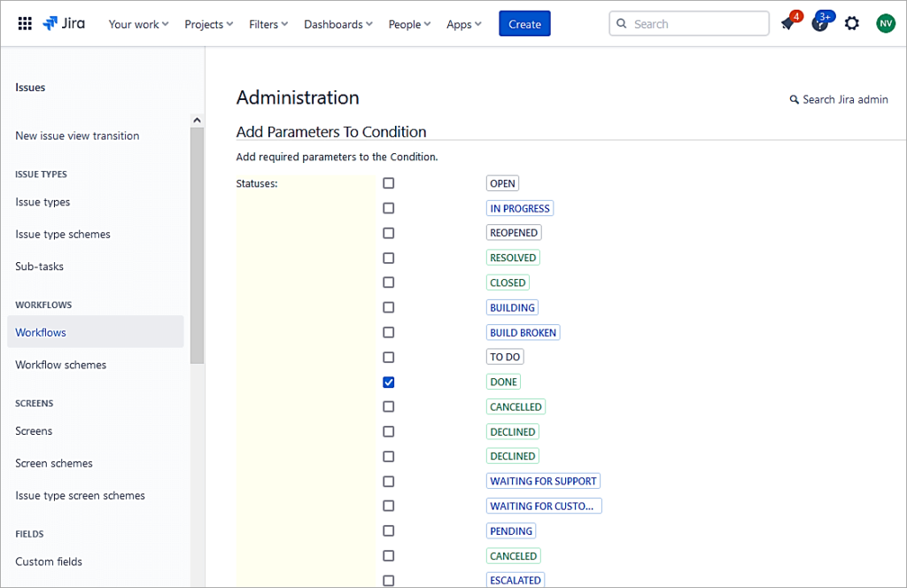
Task: Enable the OPEN status checkbox
Action: (x=388, y=182)
